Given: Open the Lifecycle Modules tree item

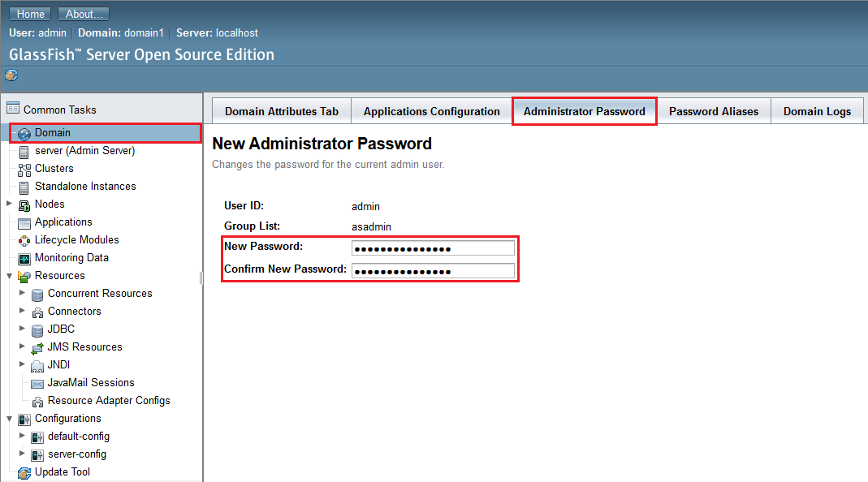Looking at the screenshot, I should click(x=77, y=239).
